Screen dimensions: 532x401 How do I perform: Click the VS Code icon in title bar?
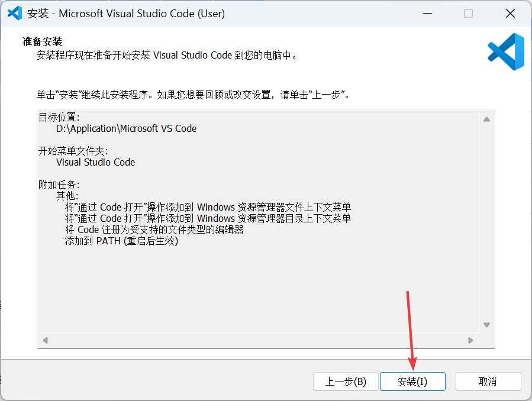click(15, 13)
